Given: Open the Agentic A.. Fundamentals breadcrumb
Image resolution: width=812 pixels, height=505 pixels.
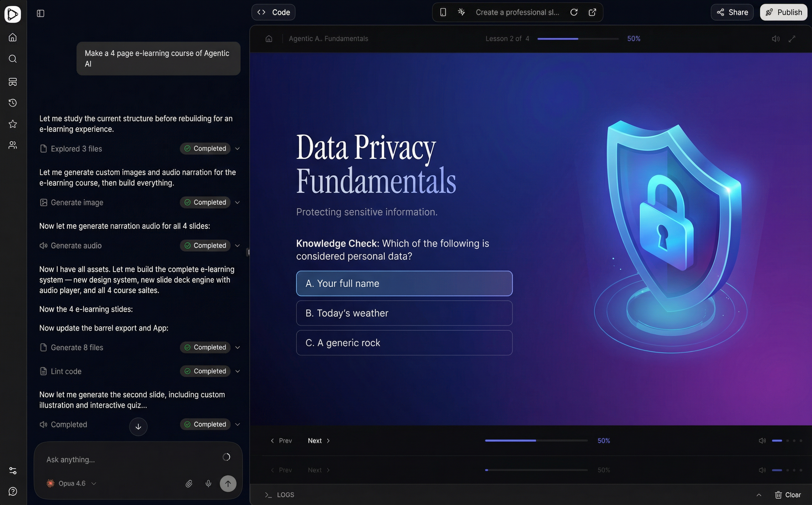Looking at the screenshot, I should [328, 38].
